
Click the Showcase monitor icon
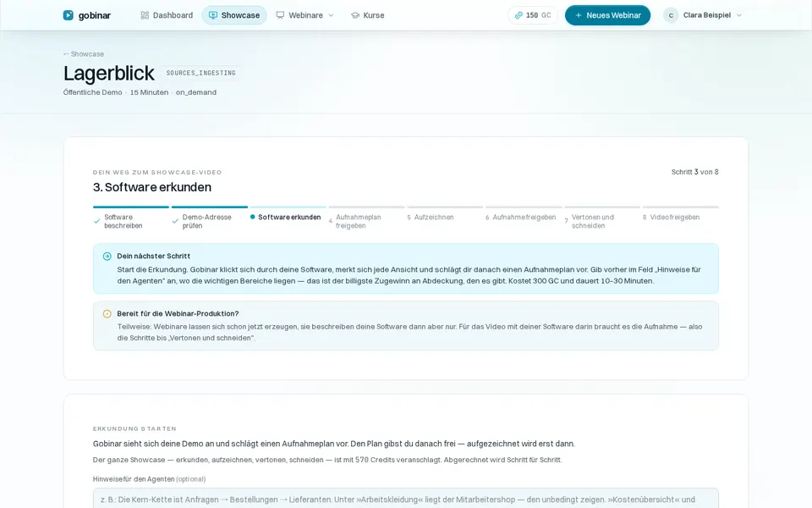tap(213, 15)
